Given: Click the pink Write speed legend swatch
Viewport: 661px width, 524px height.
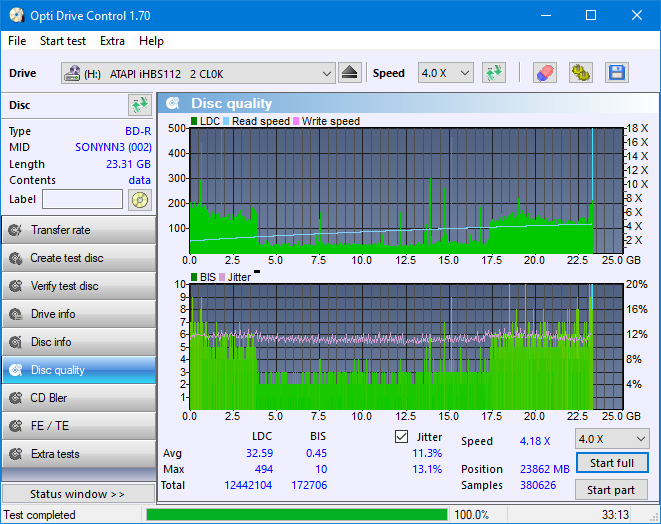Looking at the screenshot, I should pyautogui.click(x=296, y=121).
